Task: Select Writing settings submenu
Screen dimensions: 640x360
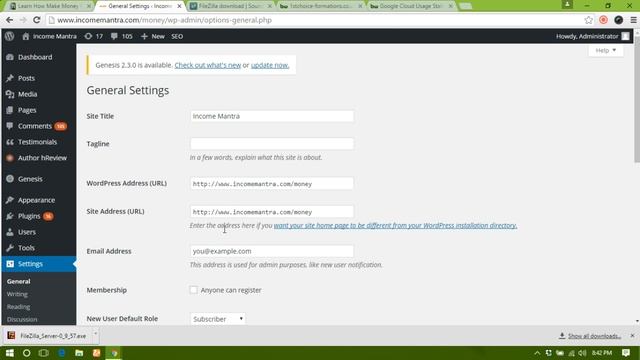Action: coord(17,294)
